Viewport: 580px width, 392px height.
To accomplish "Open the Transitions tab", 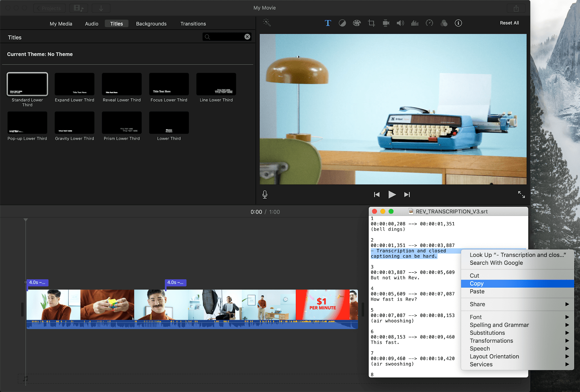I will point(193,24).
